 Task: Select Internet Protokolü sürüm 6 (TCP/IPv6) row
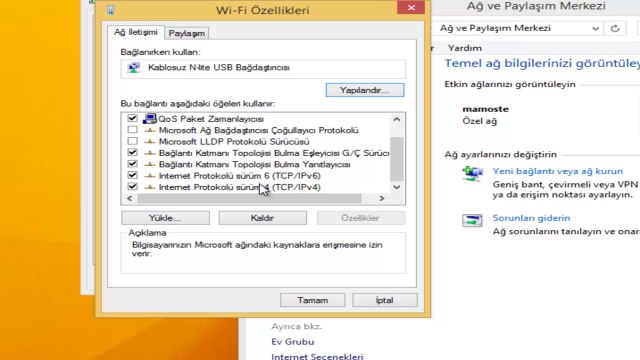coord(240,176)
